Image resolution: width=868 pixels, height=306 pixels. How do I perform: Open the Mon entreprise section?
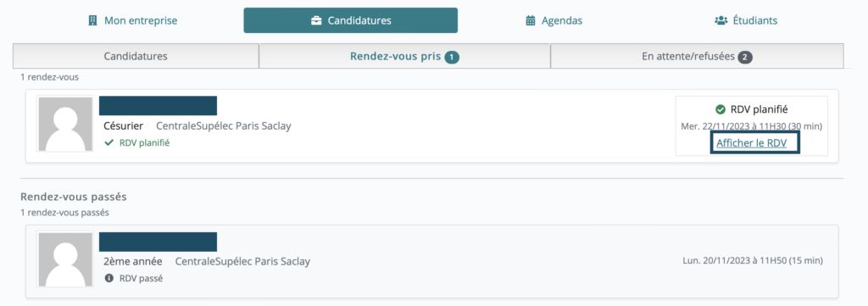pyautogui.click(x=133, y=20)
